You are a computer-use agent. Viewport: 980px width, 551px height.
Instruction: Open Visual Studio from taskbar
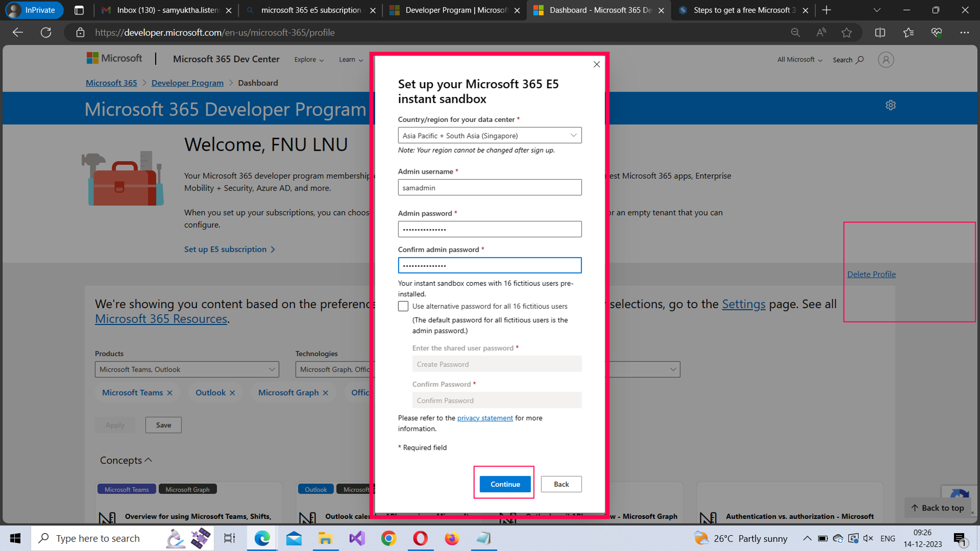tap(357, 538)
